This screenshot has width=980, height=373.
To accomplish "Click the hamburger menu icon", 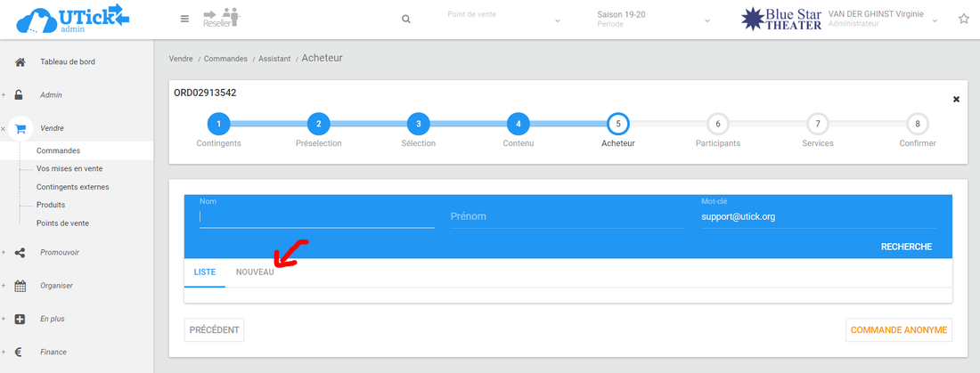I will coord(184,19).
